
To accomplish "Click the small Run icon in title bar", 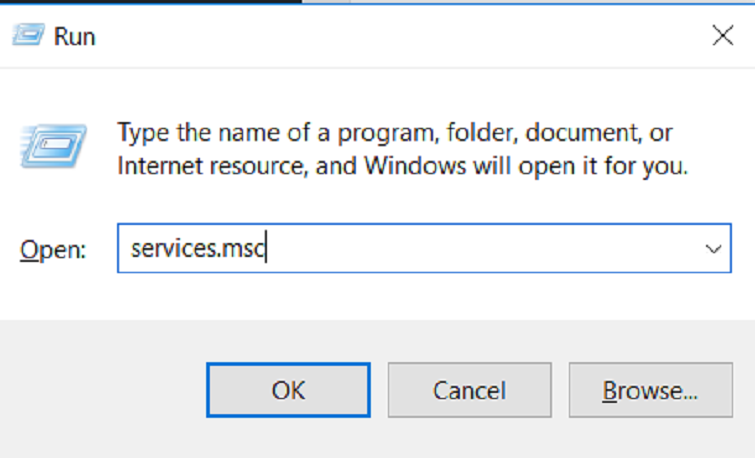I will click(x=26, y=37).
